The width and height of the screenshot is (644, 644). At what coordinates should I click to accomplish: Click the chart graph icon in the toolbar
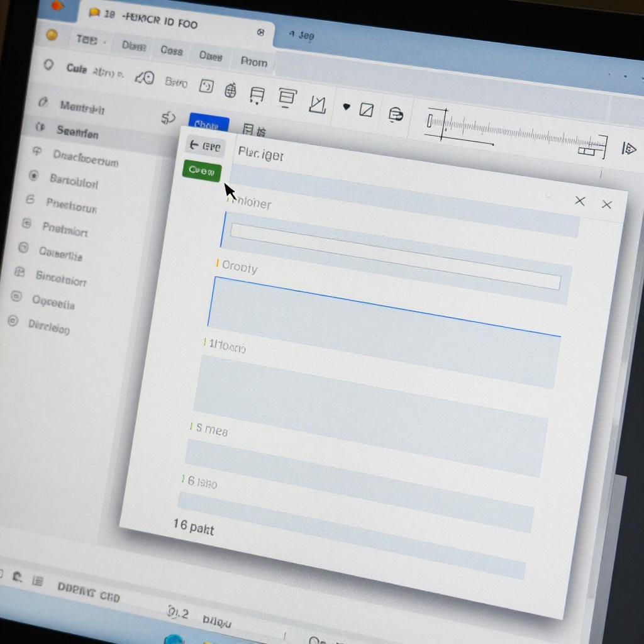coord(318,105)
